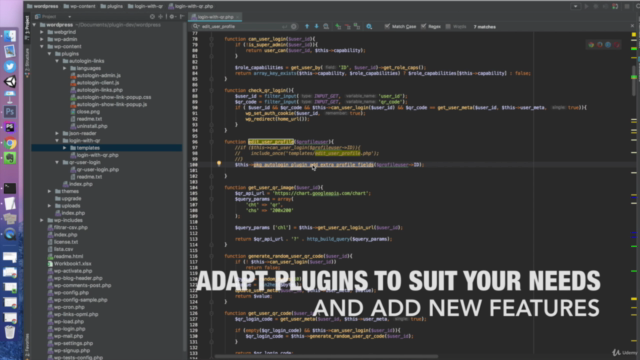Click the version control icon in the top toolbar
This screenshot has height=360, width=640.
pyautogui.click(x=615, y=7)
